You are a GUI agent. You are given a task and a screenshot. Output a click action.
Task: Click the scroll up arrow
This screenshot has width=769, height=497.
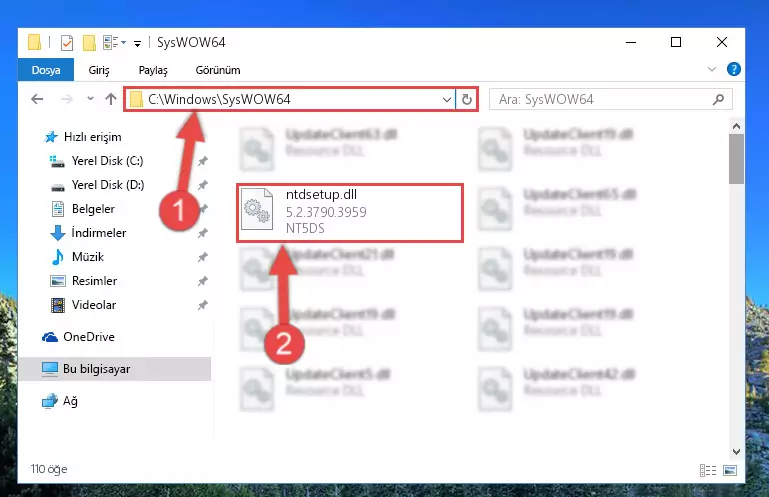pos(736,127)
